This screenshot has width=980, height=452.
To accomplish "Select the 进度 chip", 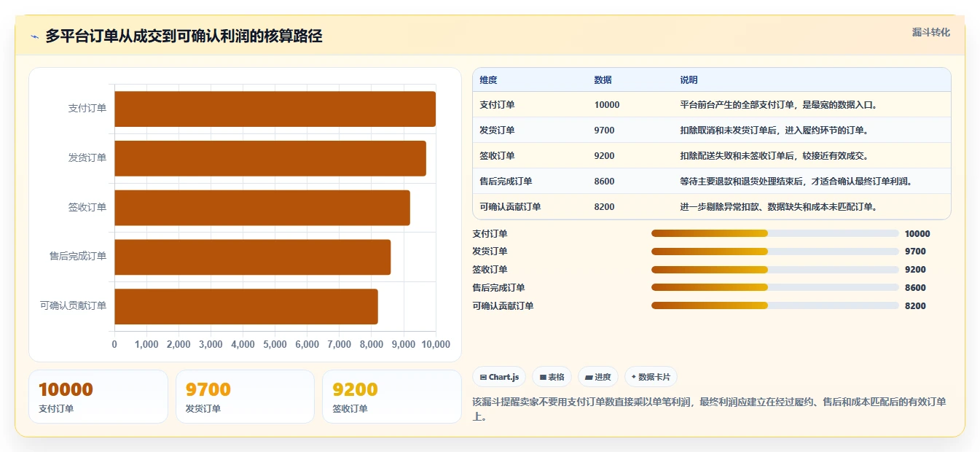I will click(597, 377).
